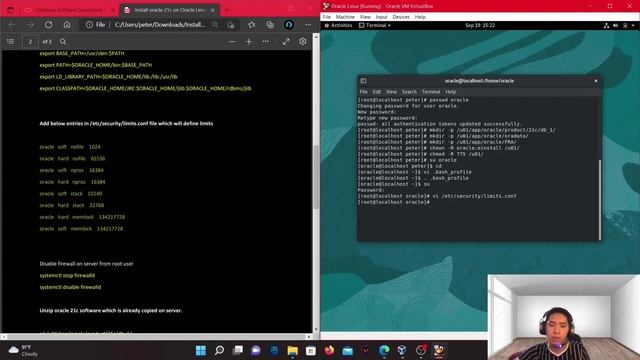Reload the page in Edge browser
This screenshot has width=640, height=360.
pos(49,25)
